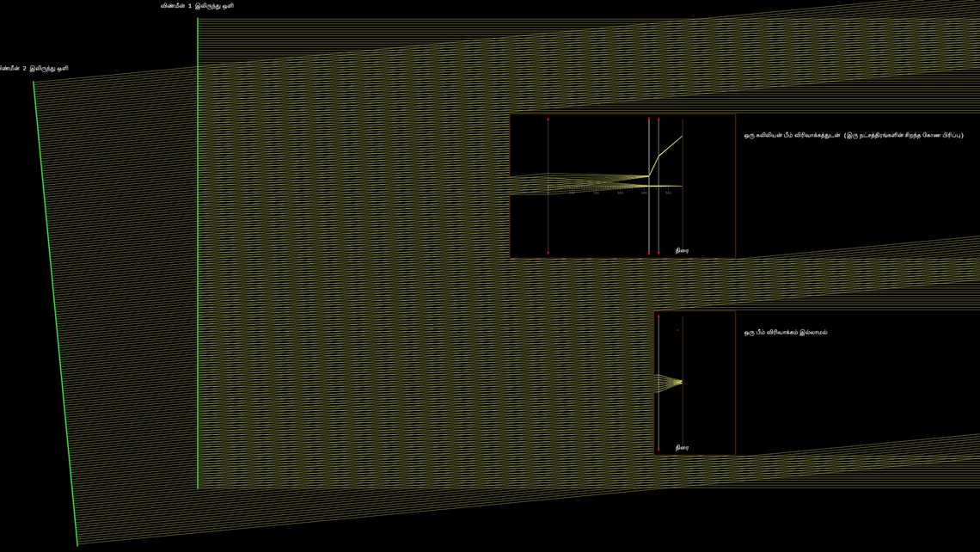
Task: Click bottom red endpoint of the lower inset lens
Action: [x=658, y=450]
